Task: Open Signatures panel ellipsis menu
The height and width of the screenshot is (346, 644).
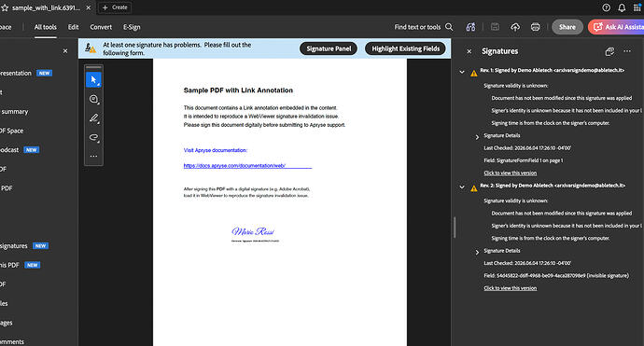Action: click(x=627, y=51)
